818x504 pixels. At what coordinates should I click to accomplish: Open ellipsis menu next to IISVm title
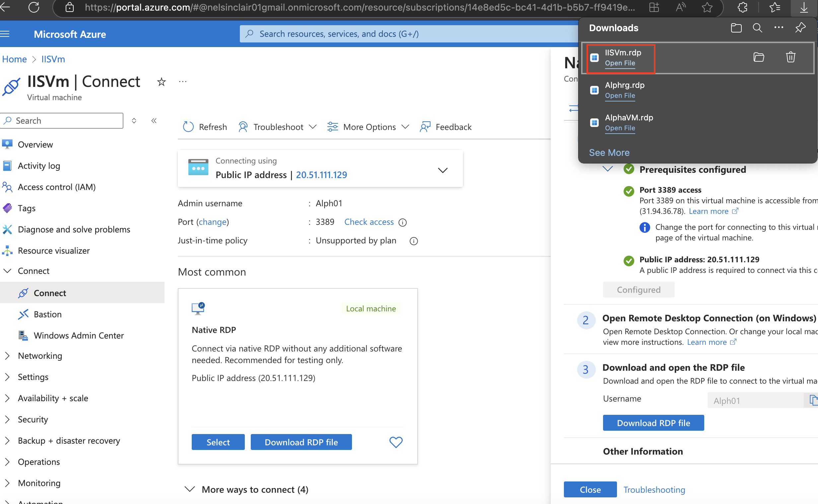(x=183, y=81)
